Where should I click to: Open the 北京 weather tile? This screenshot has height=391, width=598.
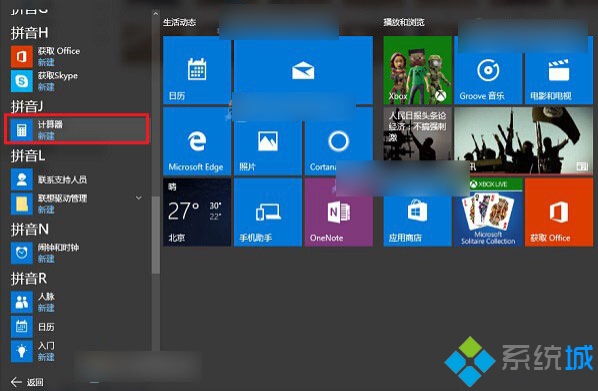click(x=197, y=212)
